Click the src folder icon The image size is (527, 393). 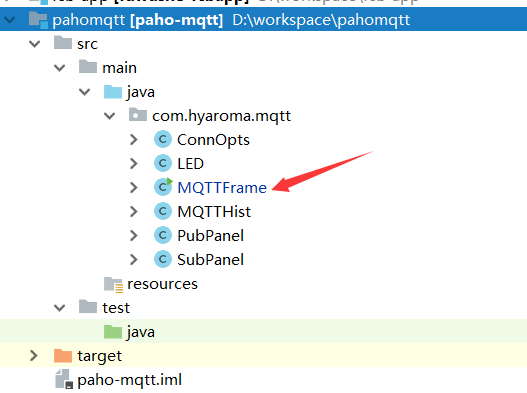tap(63, 43)
